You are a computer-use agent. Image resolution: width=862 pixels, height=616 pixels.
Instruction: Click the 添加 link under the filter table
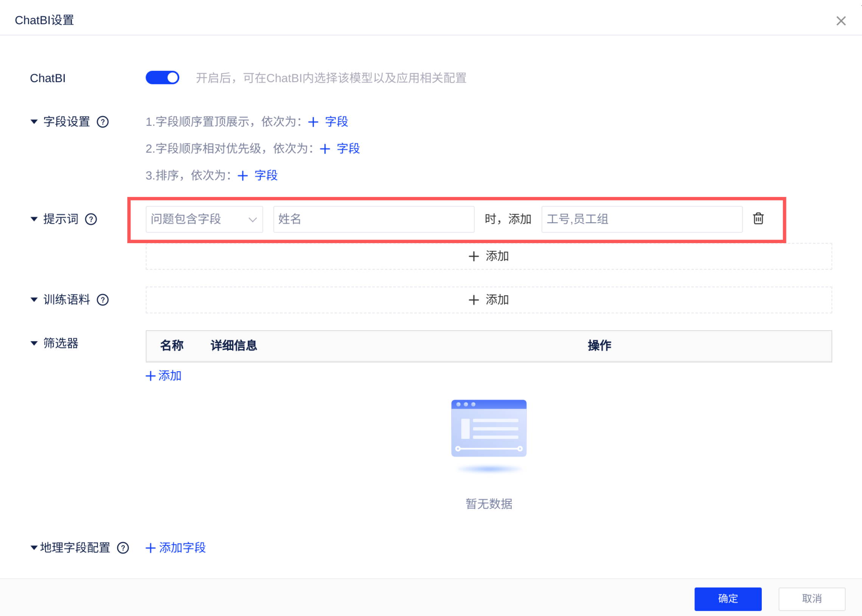(x=164, y=375)
